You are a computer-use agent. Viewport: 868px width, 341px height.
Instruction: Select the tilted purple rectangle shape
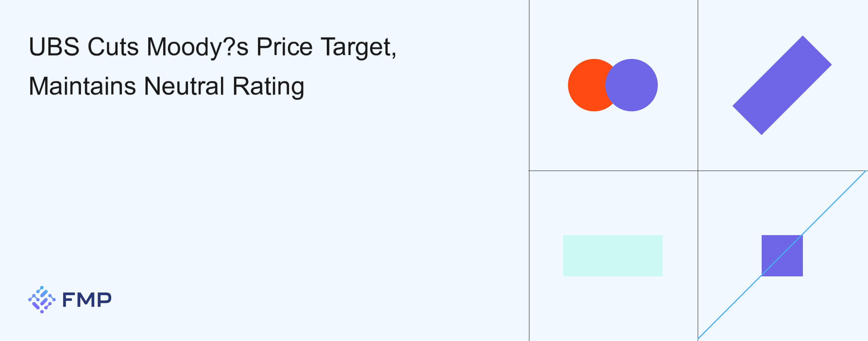[782, 85]
